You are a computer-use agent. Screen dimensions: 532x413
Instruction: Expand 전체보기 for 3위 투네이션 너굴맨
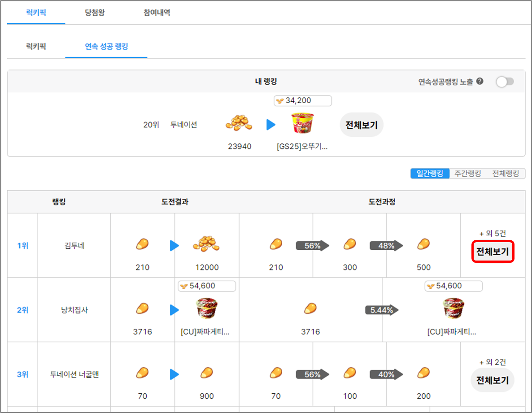point(492,381)
